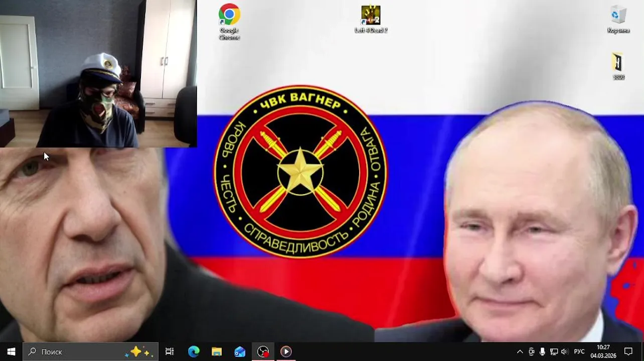Image resolution: width=644 pixels, height=361 pixels.
Task: Launch Microsoft Edge from the taskbar
Action: (194, 351)
